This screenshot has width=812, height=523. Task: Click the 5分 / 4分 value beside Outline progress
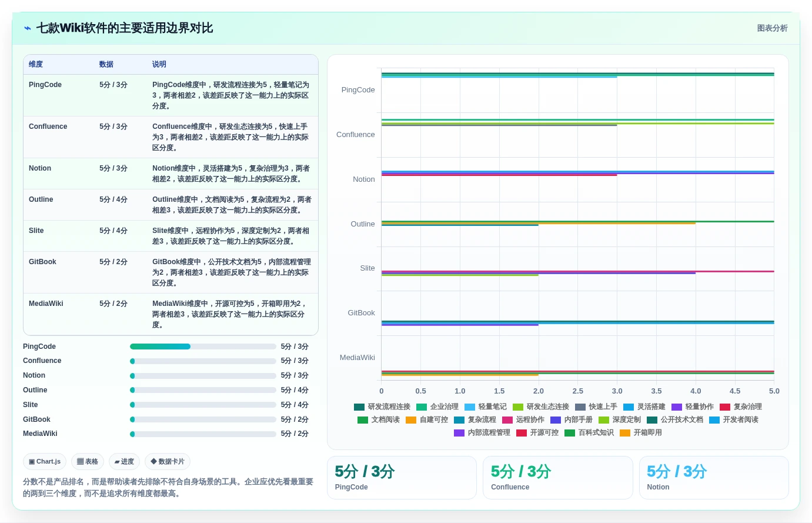[x=295, y=390]
